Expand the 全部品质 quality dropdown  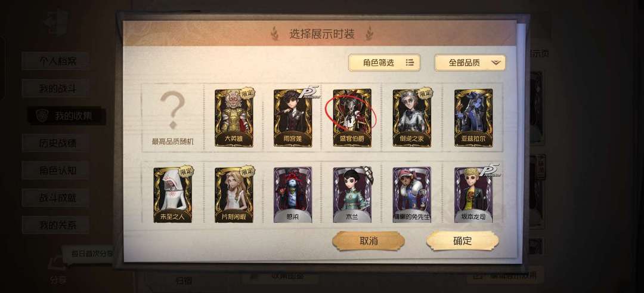click(470, 63)
